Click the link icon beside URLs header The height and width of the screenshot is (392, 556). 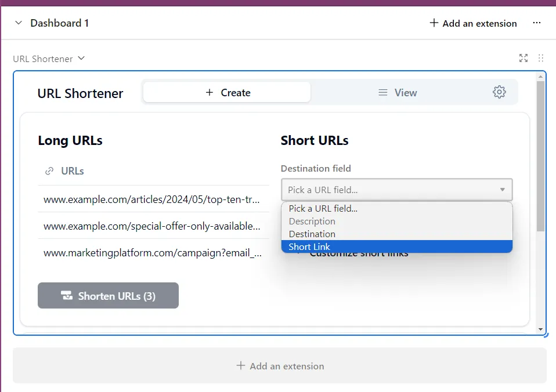pos(49,171)
